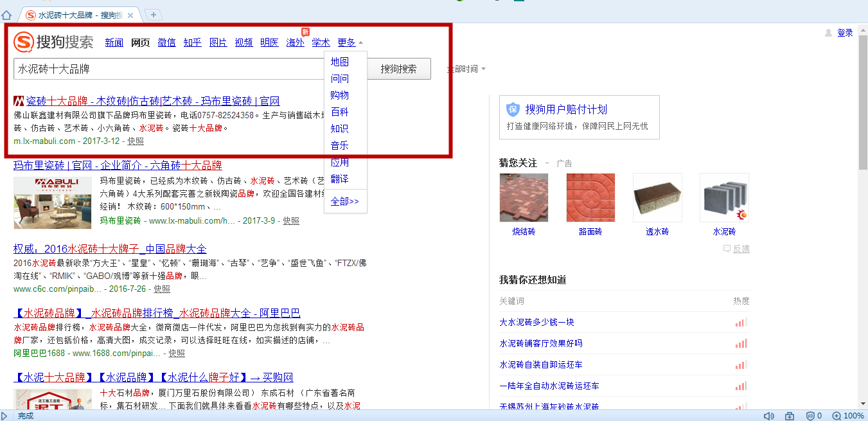
Task: Select 地图 from the more menu
Action: [339, 62]
